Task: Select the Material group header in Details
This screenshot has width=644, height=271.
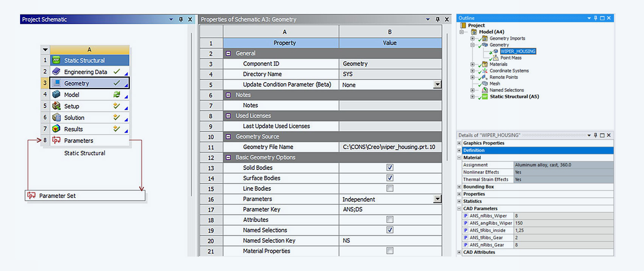Action: 538,158
